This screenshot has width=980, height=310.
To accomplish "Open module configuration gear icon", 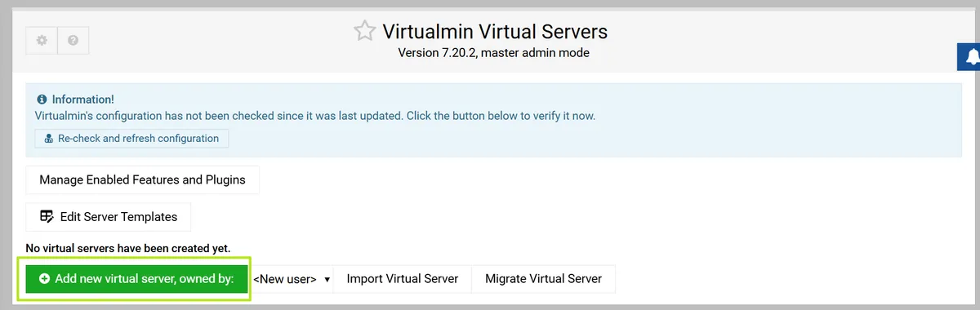I will pos(42,40).
